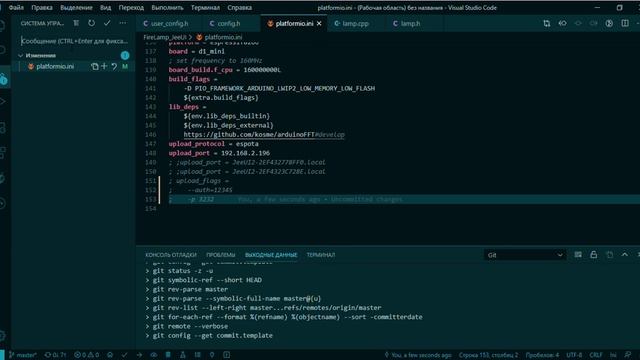Open PlatformIO upload to remote cloud icon
640x360 pixels.
tap(153, 355)
